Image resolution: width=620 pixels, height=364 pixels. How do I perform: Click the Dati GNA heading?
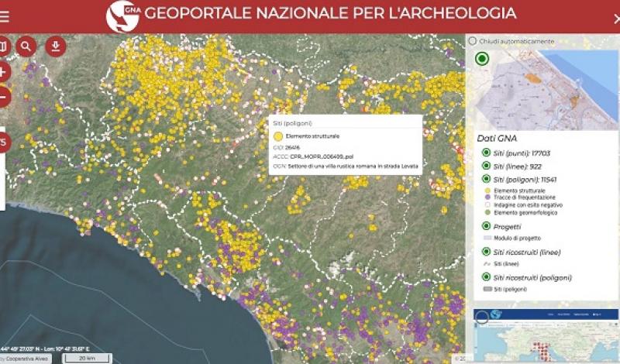click(x=497, y=139)
